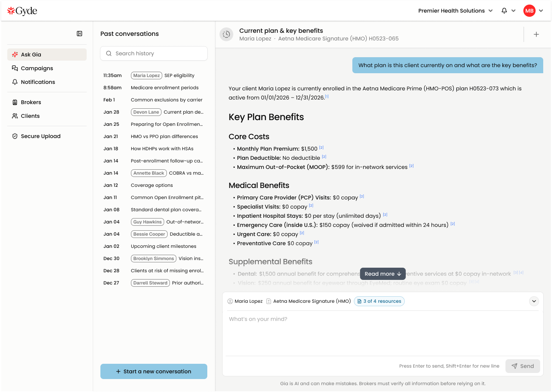Open Brokers section

(x=47, y=102)
